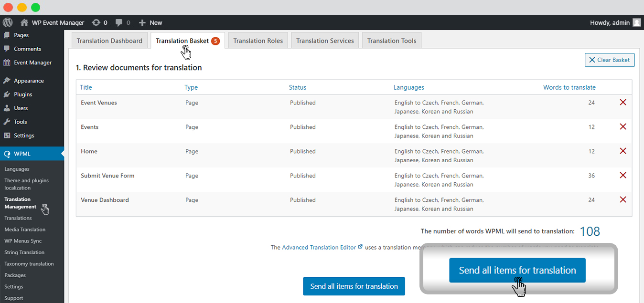Click the Events row title
Screen dimensions: 644x303
coord(90,127)
